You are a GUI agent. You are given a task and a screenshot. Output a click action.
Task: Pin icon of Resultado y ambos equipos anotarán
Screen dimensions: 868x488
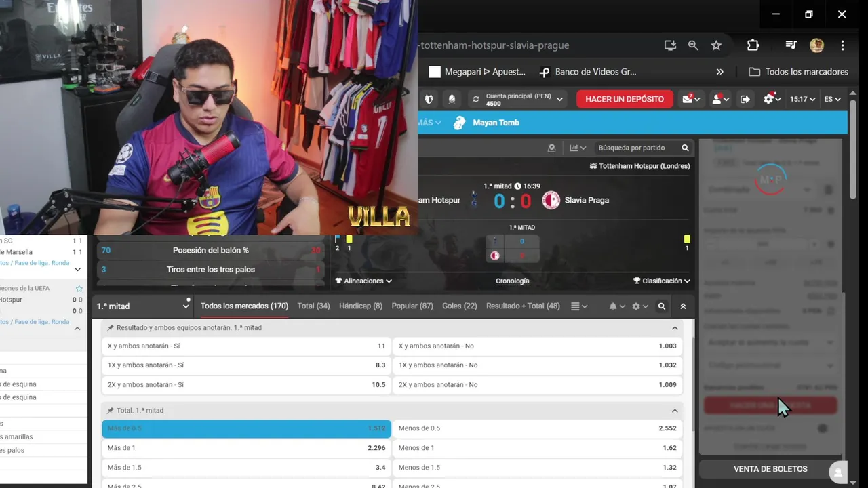pyautogui.click(x=110, y=328)
